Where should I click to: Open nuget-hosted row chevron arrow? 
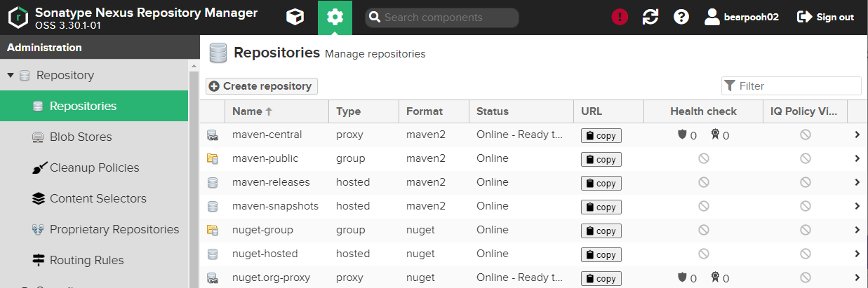click(x=857, y=254)
